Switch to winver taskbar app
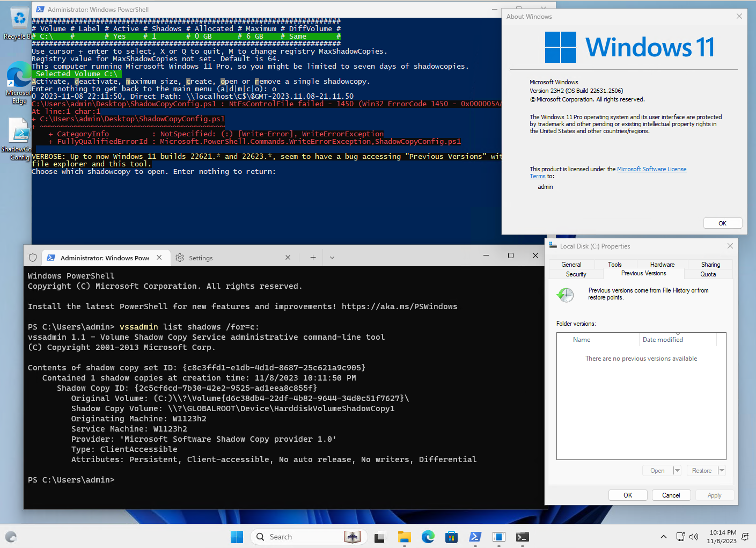756x548 pixels. 498,537
